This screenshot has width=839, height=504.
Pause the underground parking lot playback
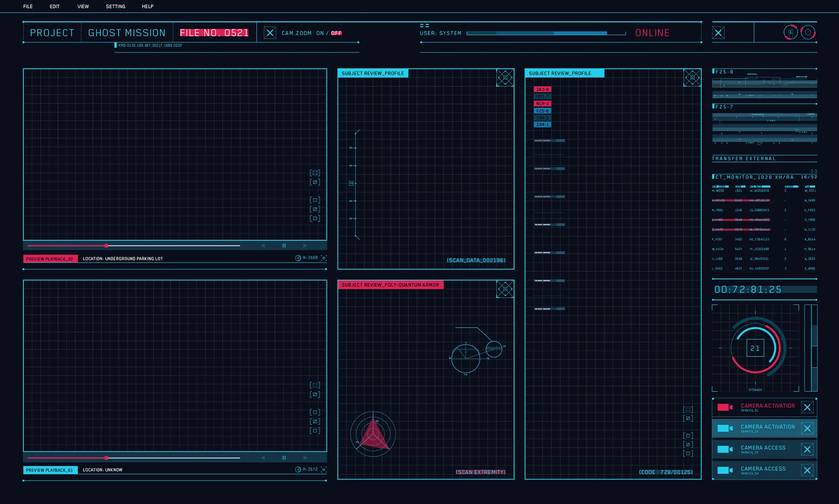[284, 245]
